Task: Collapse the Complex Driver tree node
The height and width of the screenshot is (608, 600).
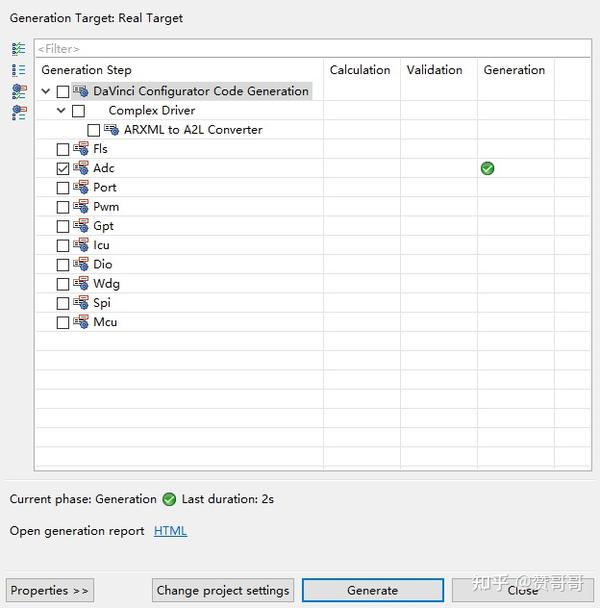Action: coord(61,110)
